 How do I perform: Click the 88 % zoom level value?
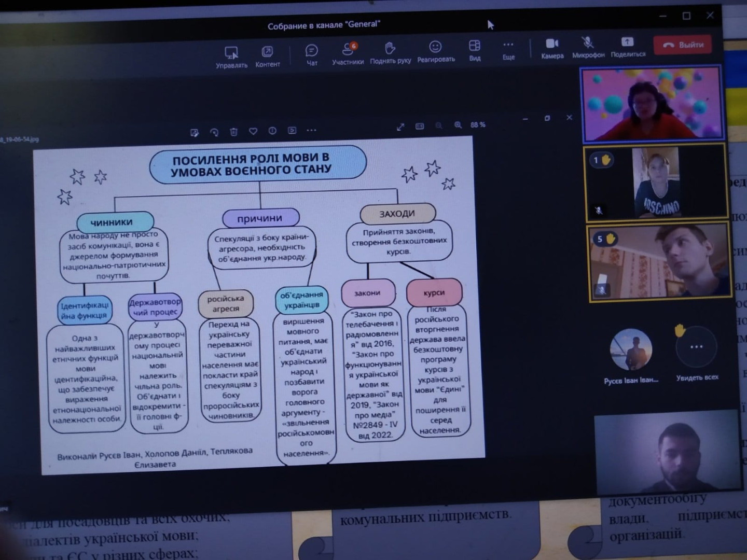click(478, 124)
